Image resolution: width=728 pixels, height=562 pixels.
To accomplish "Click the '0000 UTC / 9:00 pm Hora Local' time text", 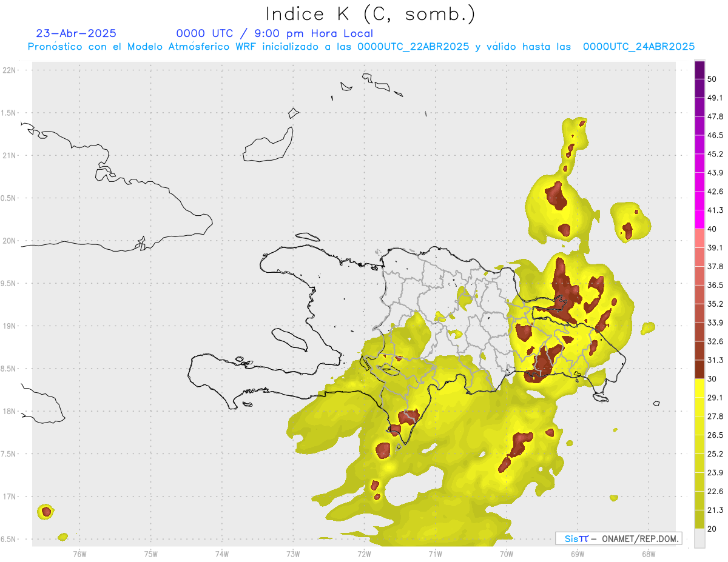I will 275,33.
